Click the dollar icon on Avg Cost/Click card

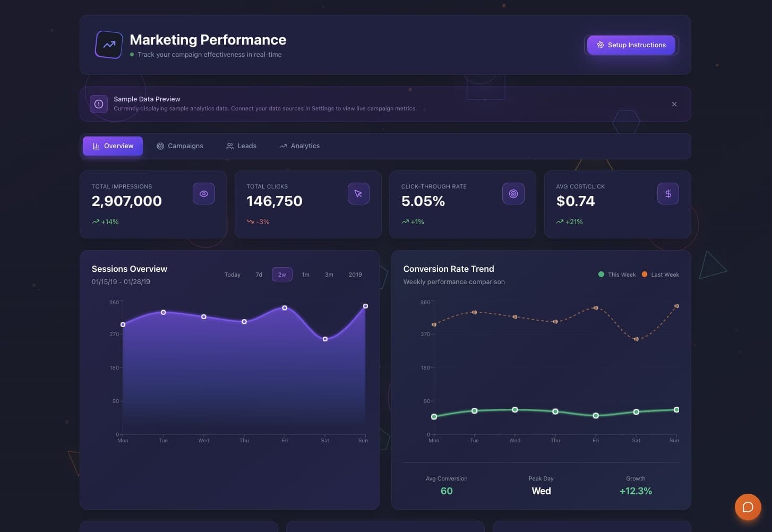click(x=668, y=194)
